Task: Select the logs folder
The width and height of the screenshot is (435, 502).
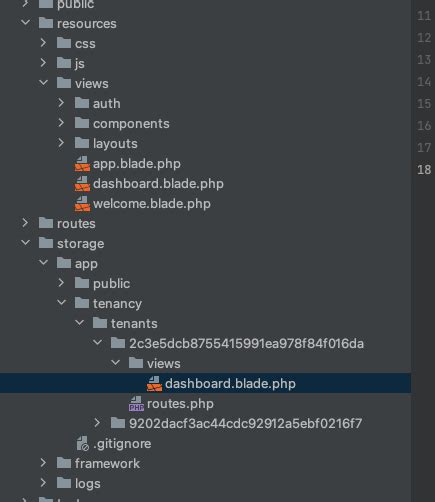Action: [x=87, y=484]
